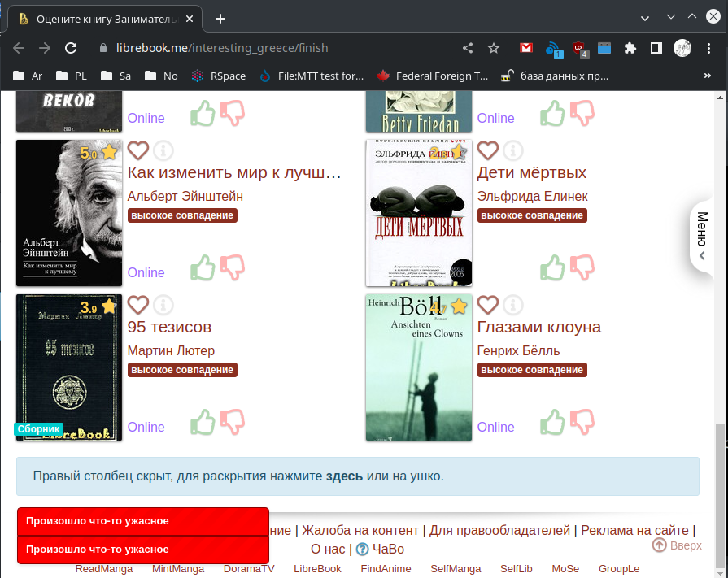Open the Extensions puzzle menu

pos(630,48)
